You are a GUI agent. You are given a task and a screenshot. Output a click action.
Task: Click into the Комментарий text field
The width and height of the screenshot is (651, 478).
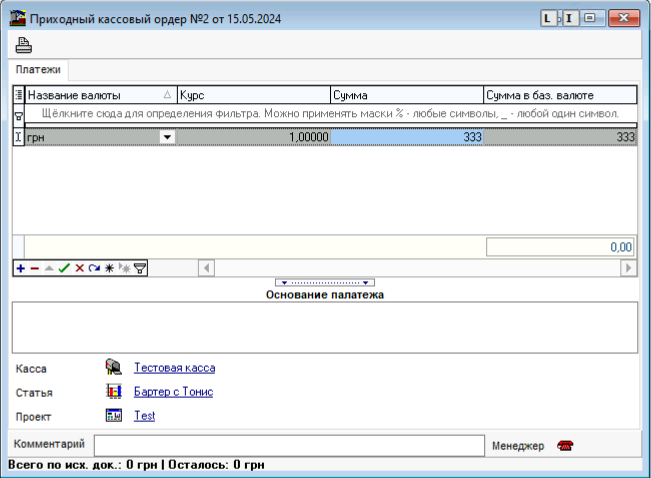click(286, 445)
